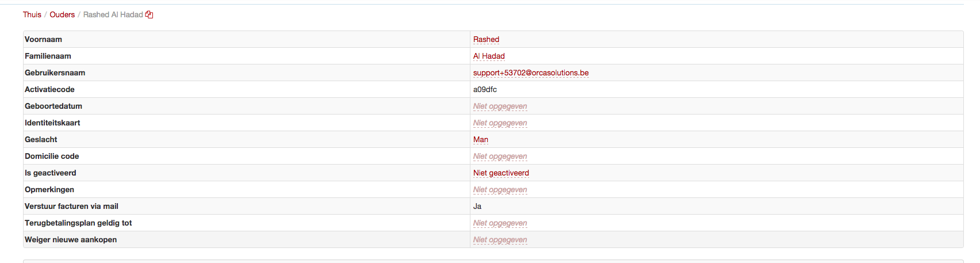
Task: Go to the Thuis breadcrumb link
Action: click(x=32, y=14)
